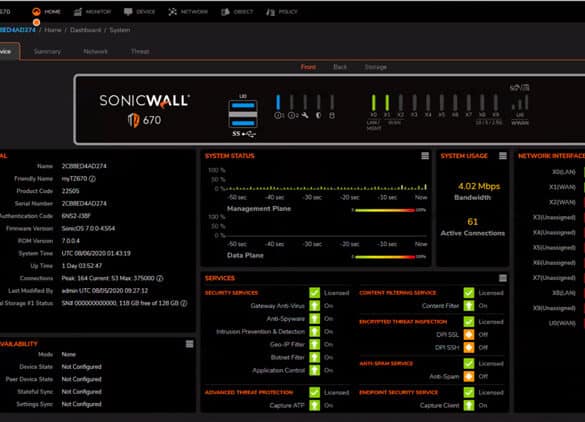The image size is (585, 422).
Task: Open the High Availability panel menu icon
Action: pyautogui.click(x=190, y=344)
